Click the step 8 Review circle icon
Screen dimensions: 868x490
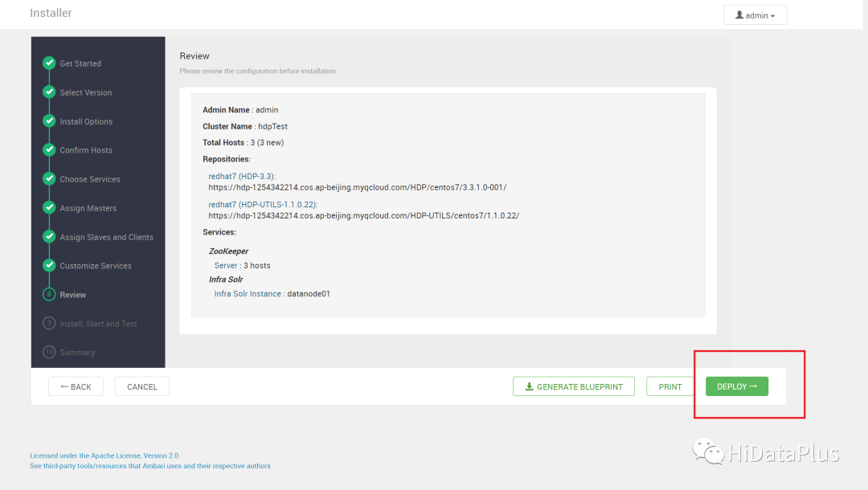(x=49, y=294)
